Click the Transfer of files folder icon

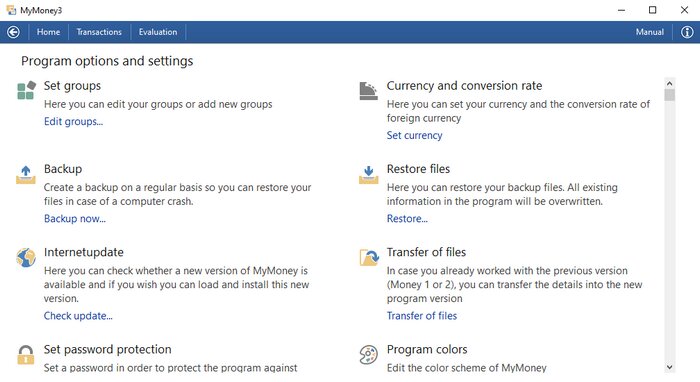click(369, 257)
